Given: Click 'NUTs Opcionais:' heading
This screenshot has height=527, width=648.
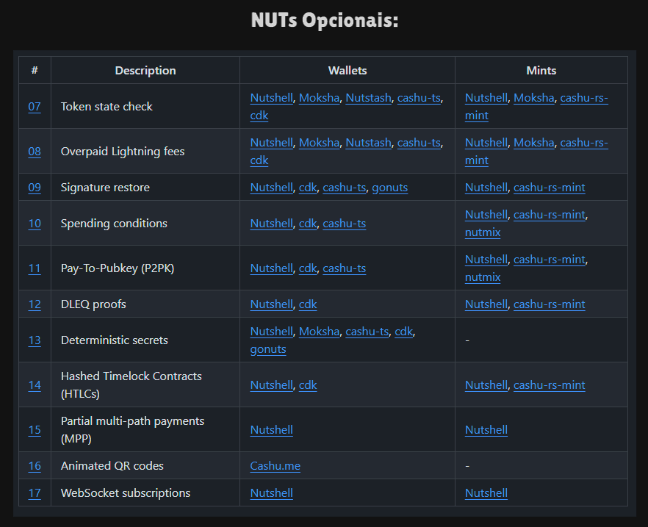Looking at the screenshot, I should (325, 20).
